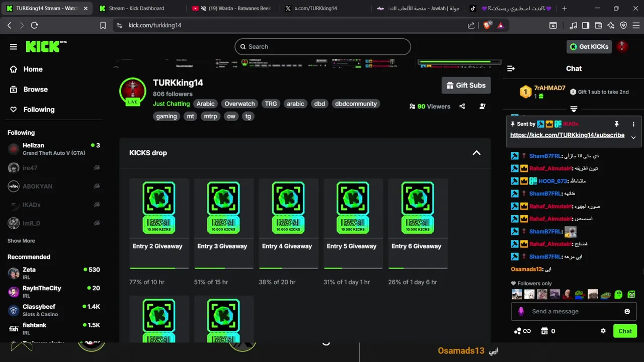Open Brave Shields lion icon
644x362 pixels.
pyautogui.click(x=487, y=25)
